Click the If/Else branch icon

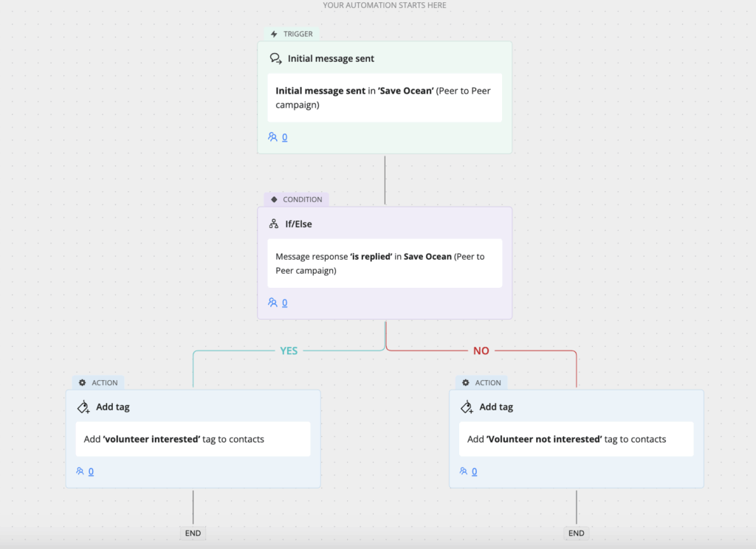274,224
